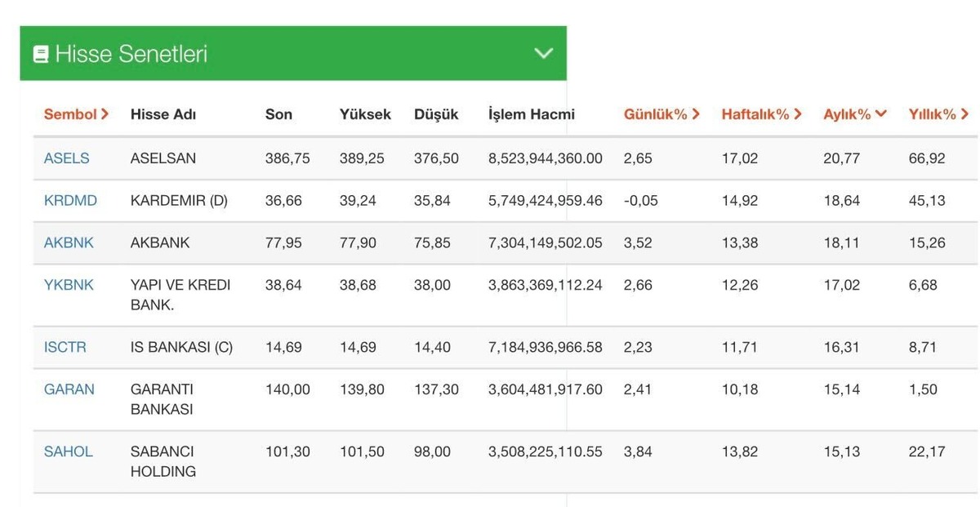Click the Hisse Senetleri header title
Image resolution: width=980 pixels, height=507 pixels.
pyautogui.click(x=131, y=55)
